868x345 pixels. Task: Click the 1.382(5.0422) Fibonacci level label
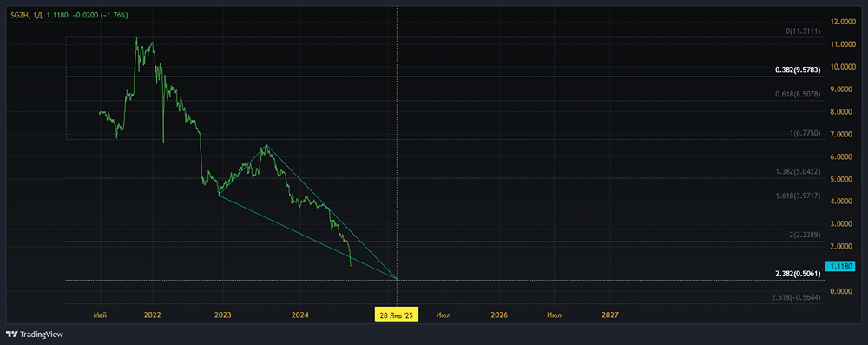(798, 172)
